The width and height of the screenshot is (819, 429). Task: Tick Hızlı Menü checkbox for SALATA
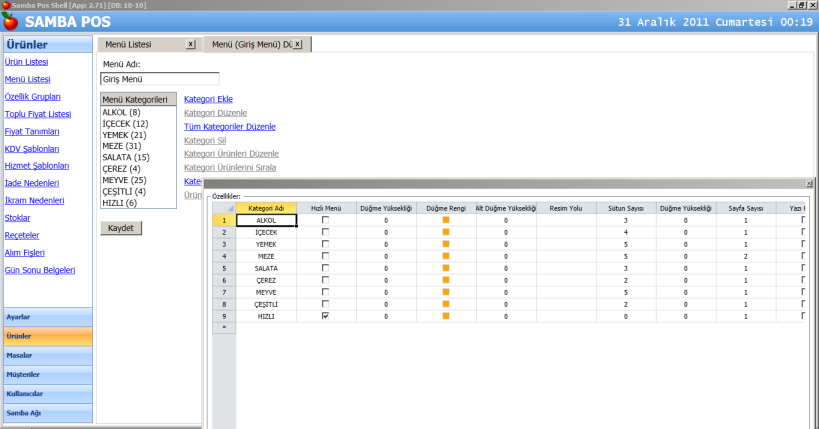(x=324, y=267)
